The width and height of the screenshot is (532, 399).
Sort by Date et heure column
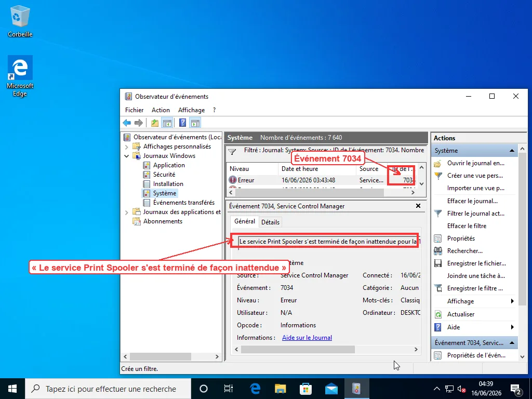pyautogui.click(x=317, y=169)
